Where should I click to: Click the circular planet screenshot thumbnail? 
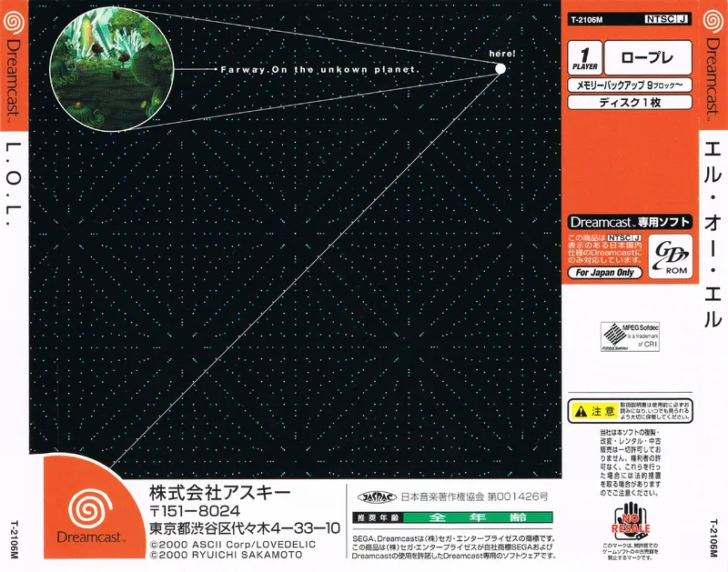click(x=111, y=69)
